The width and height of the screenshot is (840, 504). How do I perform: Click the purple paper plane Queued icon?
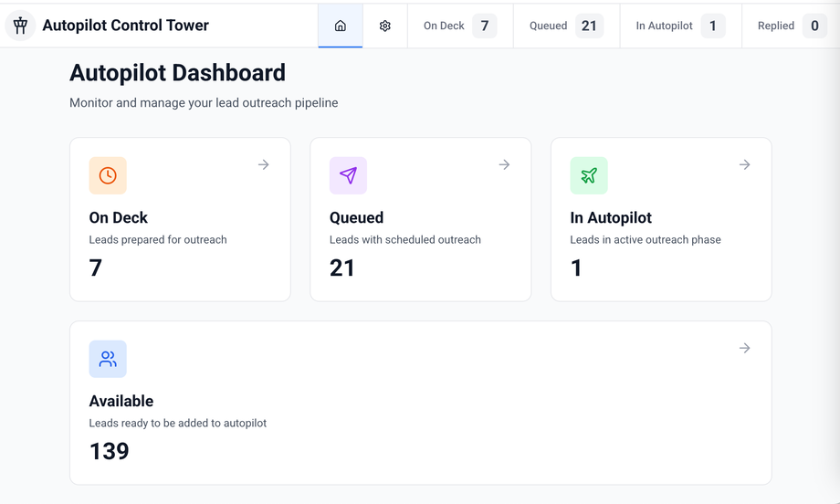[348, 175]
